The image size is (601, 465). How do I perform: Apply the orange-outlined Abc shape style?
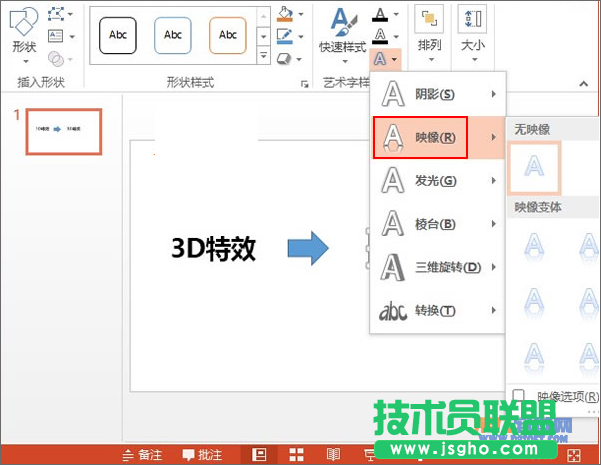pos(228,35)
